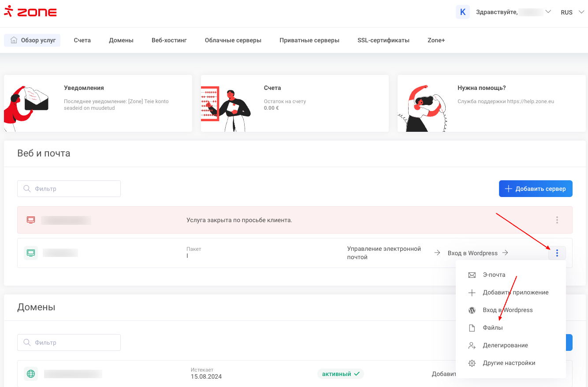The width and height of the screenshot is (588, 387).
Task: Click the Zone logo in header
Action: tap(30, 12)
